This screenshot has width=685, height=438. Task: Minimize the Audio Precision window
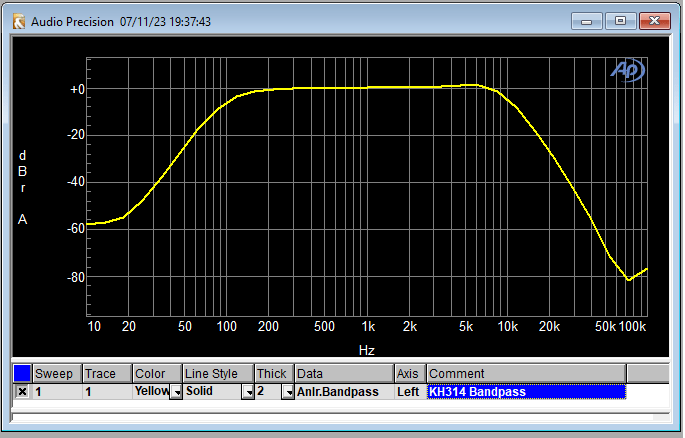(587, 21)
